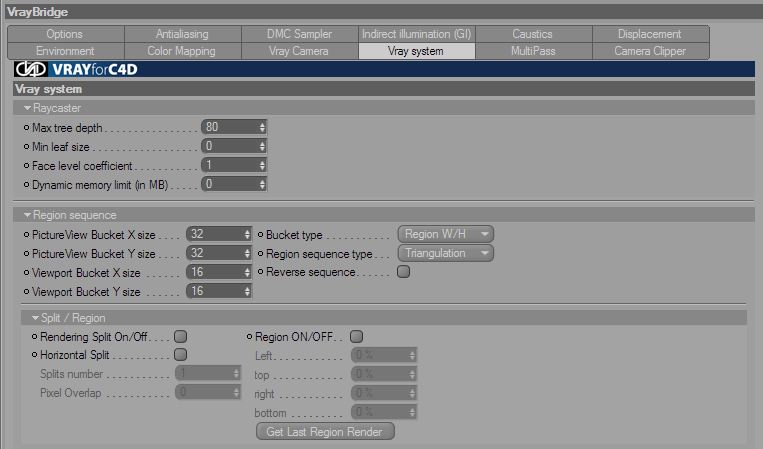Click the PictureView Bucket X size spinner arrows
The image size is (763, 449).
(247, 234)
